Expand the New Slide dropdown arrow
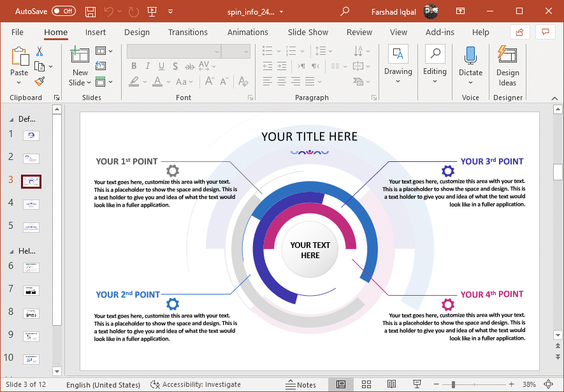 click(x=80, y=82)
